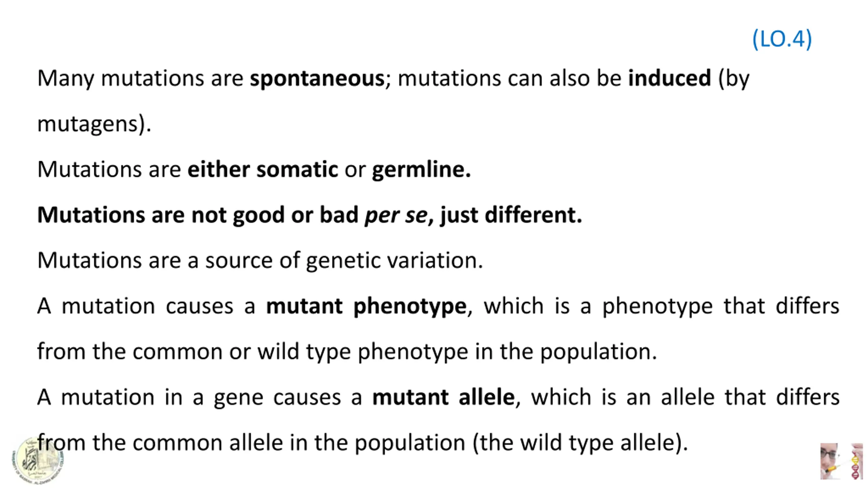Click the phrase common allele in the population
Image resolution: width=868 pixels, height=488 pixels.
click(299, 443)
